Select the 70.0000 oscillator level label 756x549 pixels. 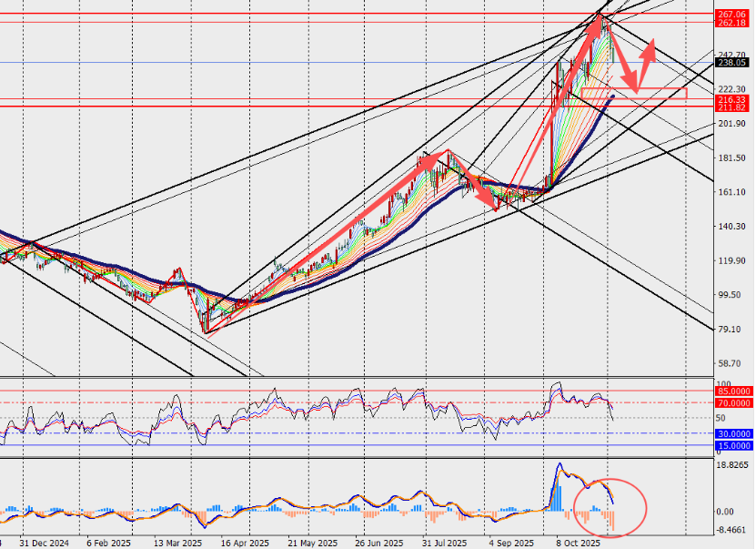[x=733, y=402]
